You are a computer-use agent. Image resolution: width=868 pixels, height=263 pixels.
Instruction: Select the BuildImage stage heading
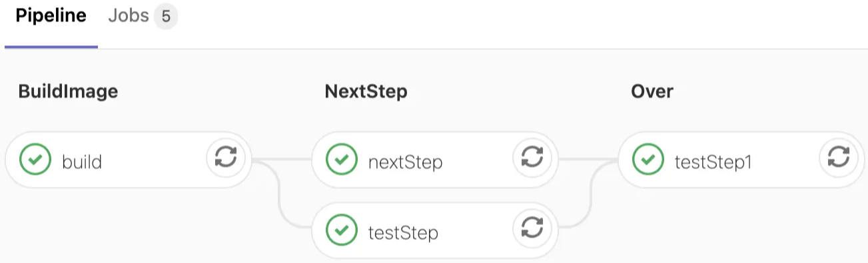[68, 92]
